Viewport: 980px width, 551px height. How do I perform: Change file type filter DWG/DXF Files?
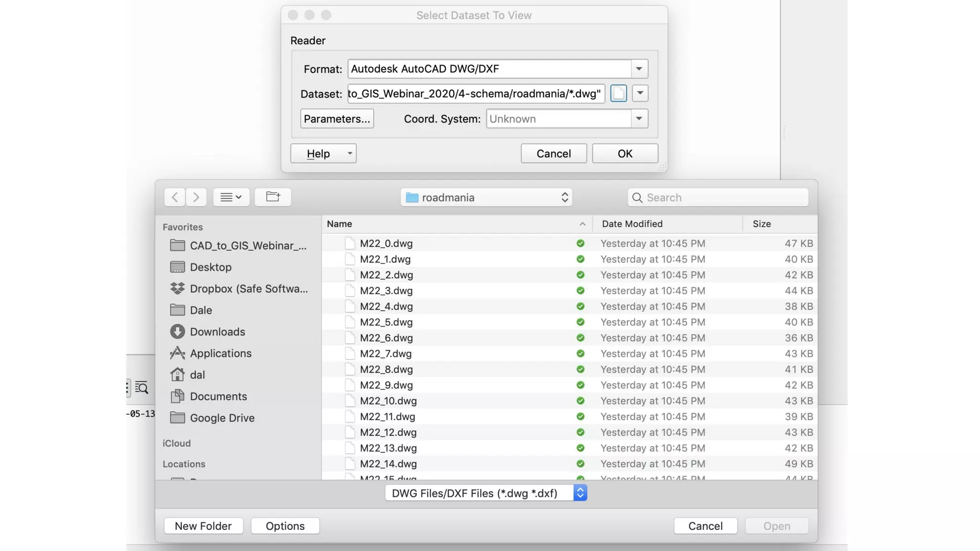tap(486, 493)
